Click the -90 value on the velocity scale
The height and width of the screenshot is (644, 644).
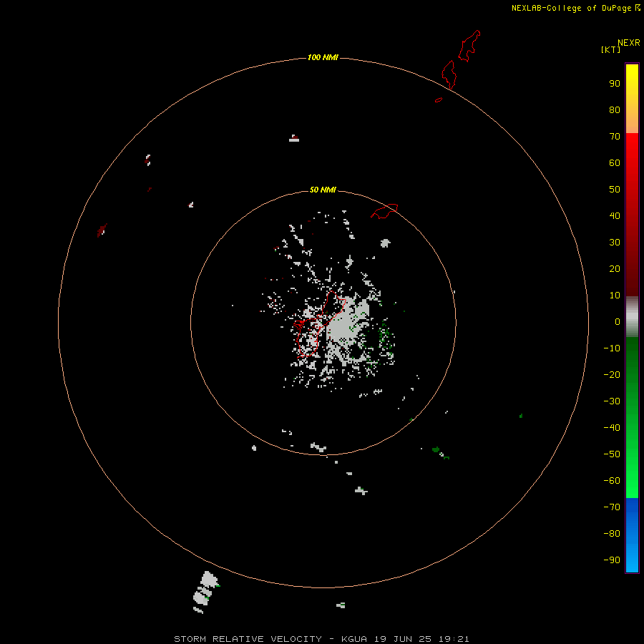[x=612, y=560]
